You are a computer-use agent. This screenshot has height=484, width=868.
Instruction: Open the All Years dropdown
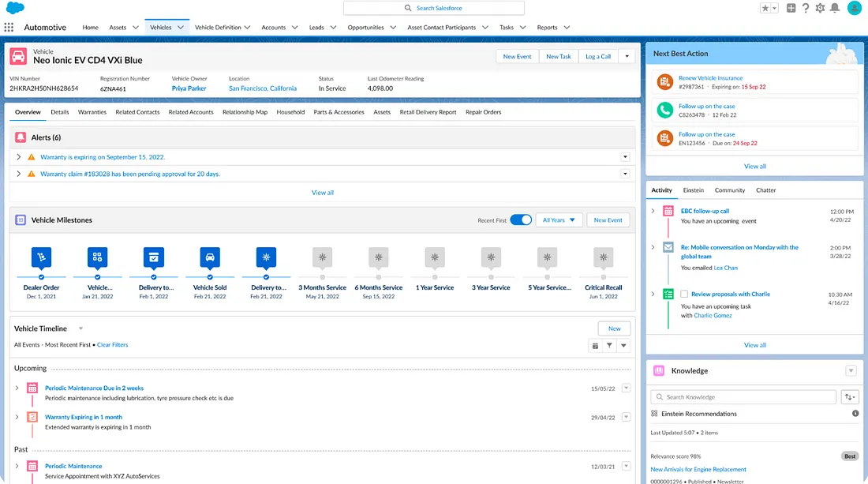[x=559, y=219]
